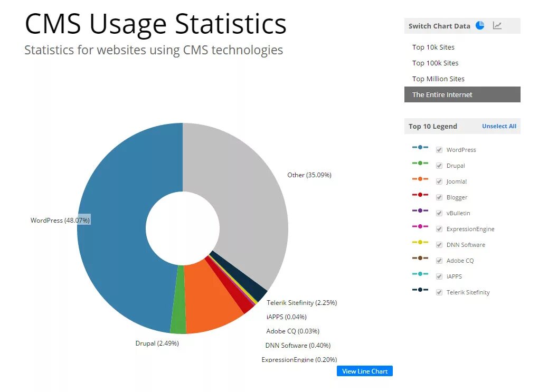This screenshot has height=392, width=548.
Task: Uncheck the Blogger legend checkbox
Action: [x=439, y=197]
